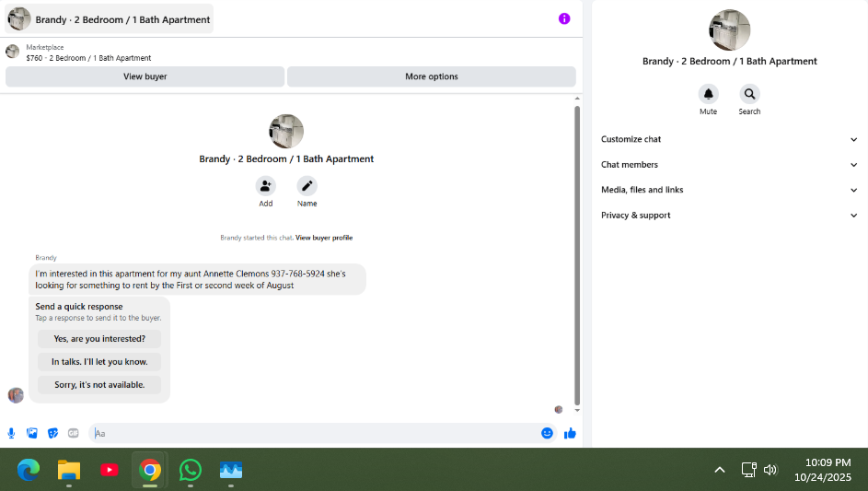Click the conversation vertical scrollbar thumb
Image resolution: width=868 pixels, height=491 pixels.
point(577,255)
